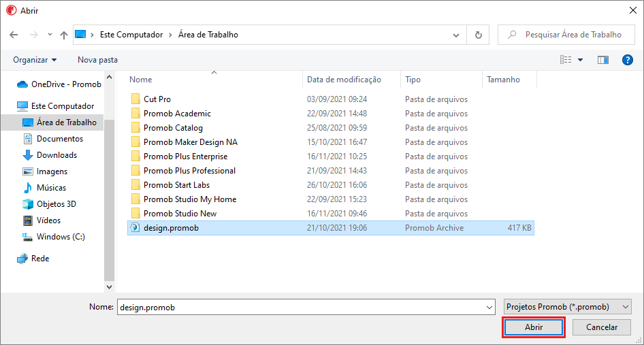
Task: Refresh the folder view
Action: click(x=478, y=35)
